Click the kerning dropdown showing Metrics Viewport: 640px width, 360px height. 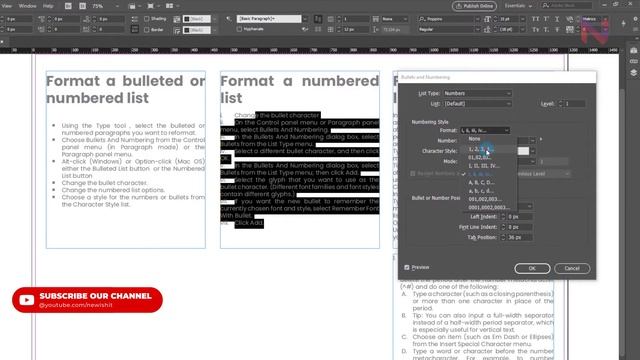pyautogui.click(x=595, y=19)
